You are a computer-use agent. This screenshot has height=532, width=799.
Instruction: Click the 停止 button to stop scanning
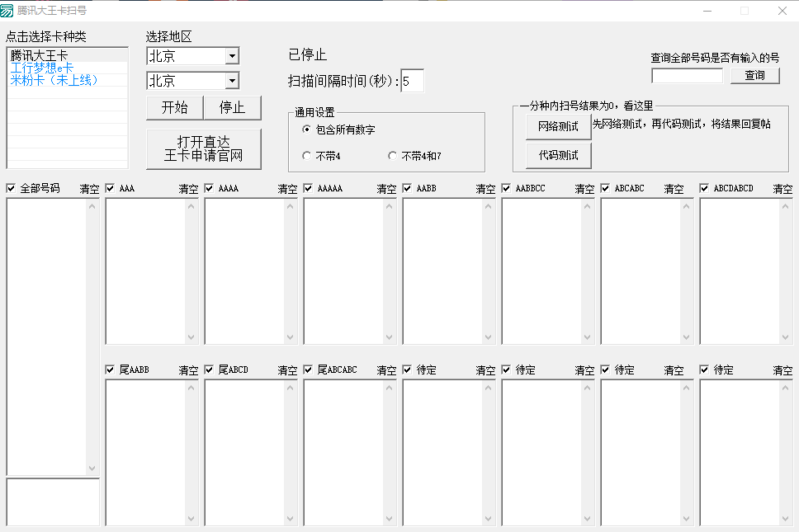pyautogui.click(x=233, y=107)
